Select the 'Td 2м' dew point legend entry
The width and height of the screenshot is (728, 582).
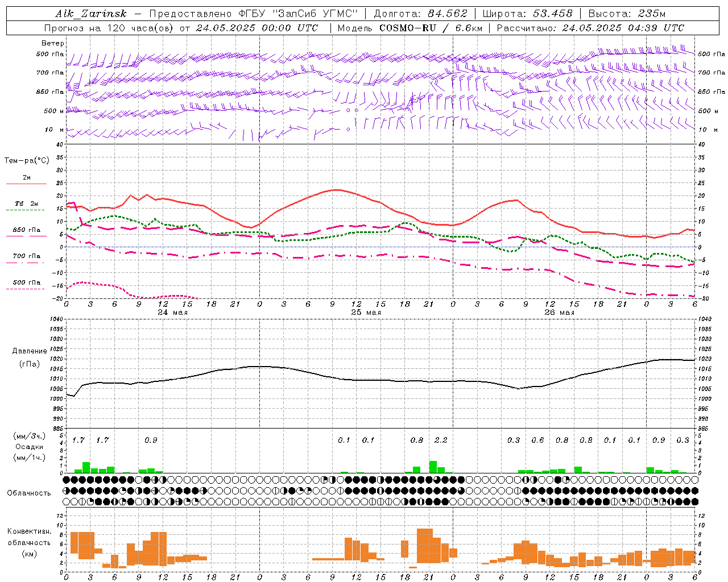coord(27,203)
